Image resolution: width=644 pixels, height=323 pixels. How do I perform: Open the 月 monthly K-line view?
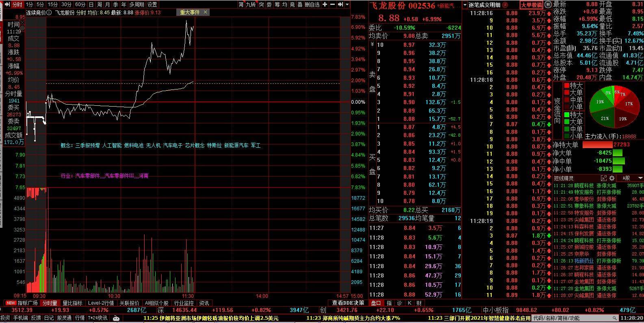pyautogui.click(x=107, y=4)
